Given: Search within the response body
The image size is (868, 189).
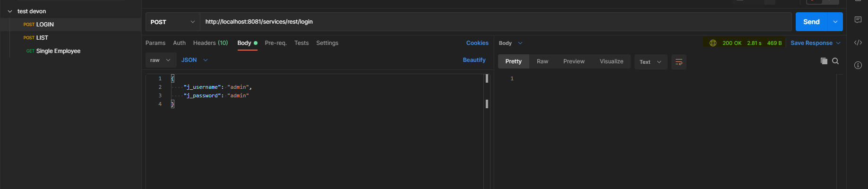Looking at the screenshot, I should 835,61.
